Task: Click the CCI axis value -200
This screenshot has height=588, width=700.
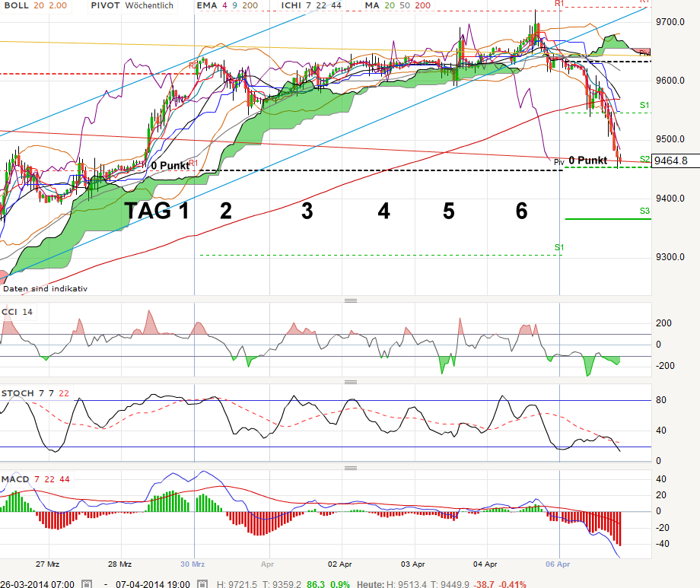Action: pos(665,366)
